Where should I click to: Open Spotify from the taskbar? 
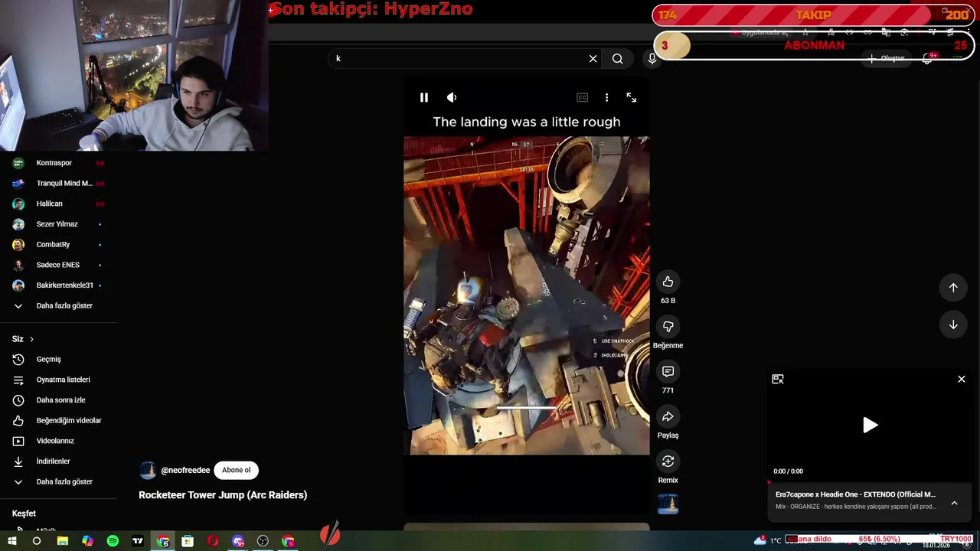pyautogui.click(x=113, y=541)
